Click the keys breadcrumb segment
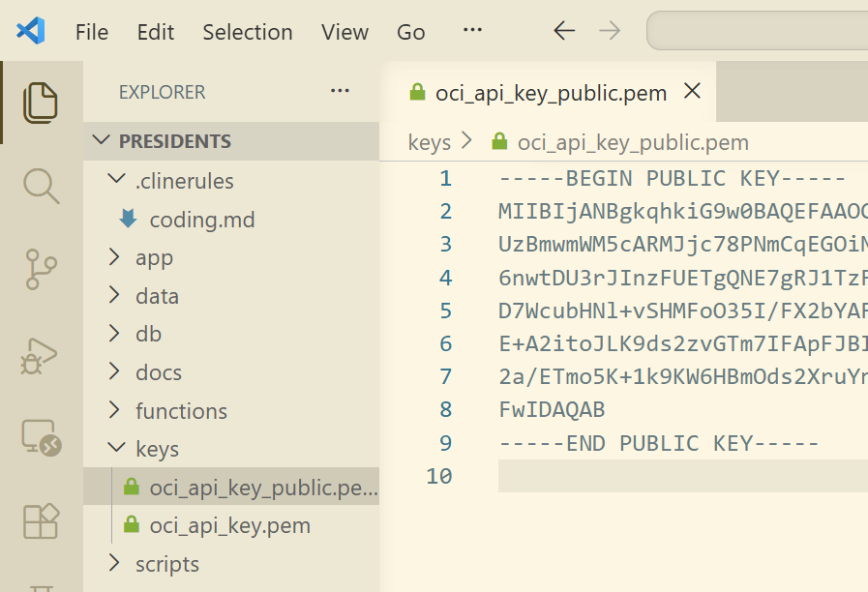The width and height of the screenshot is (868, 592). click(x=430, y=143)
